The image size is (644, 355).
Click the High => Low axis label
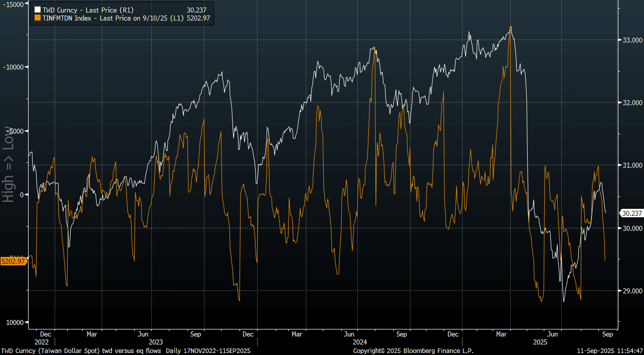(9, 171)
